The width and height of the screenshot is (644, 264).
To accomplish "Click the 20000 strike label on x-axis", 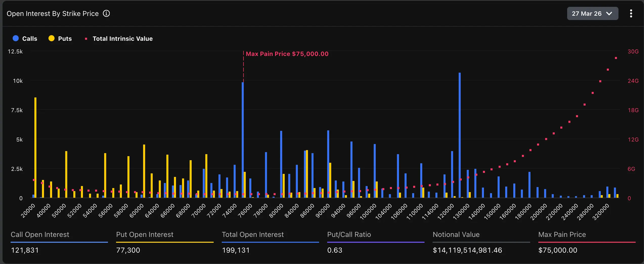I will (28, 211).
